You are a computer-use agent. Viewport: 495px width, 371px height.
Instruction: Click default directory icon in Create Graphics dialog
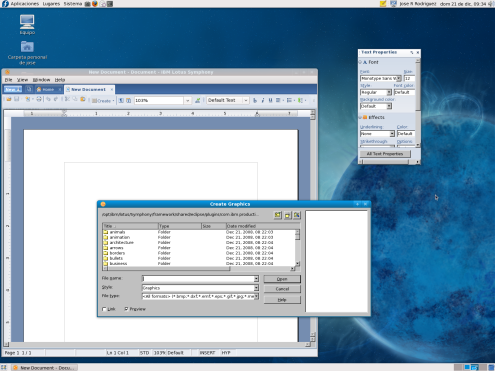point(297,215)
